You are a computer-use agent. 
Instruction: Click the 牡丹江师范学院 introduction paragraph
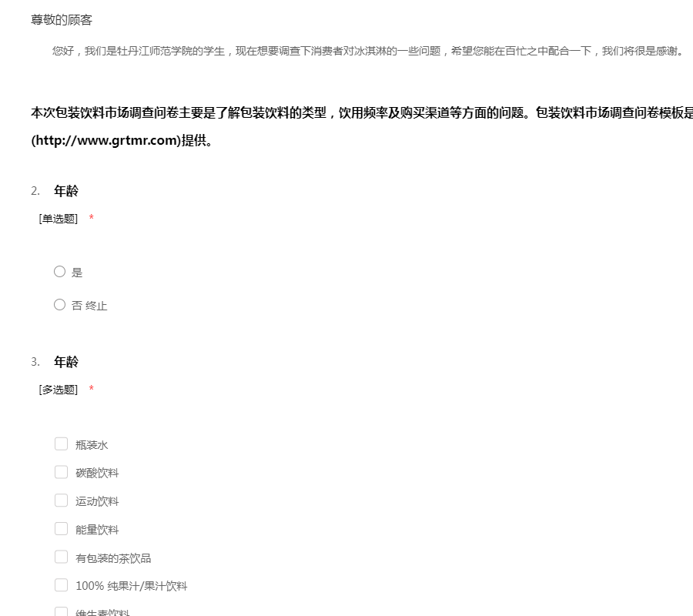pos(367,52)
